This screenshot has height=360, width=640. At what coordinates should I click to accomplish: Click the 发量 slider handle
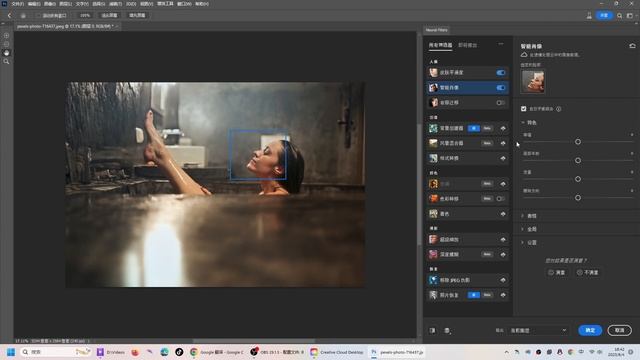tap(578, 179)
